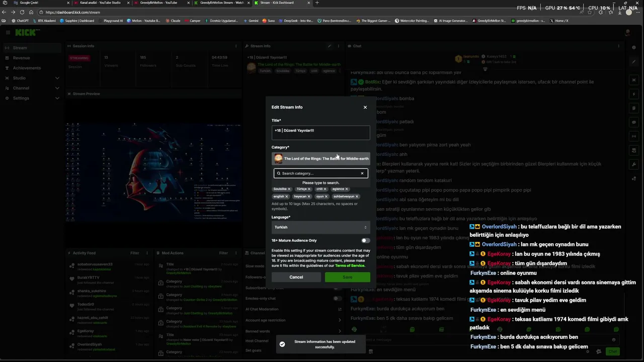Close the Edit Stream Info dialog
Viewport: 644px width, 362px height.
(x=365, y=107)
